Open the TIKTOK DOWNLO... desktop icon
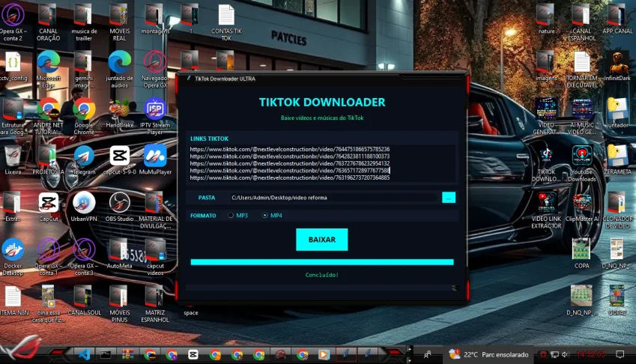Image resolution: width=636 pixels, height=364 pixels. coord(546,164)
